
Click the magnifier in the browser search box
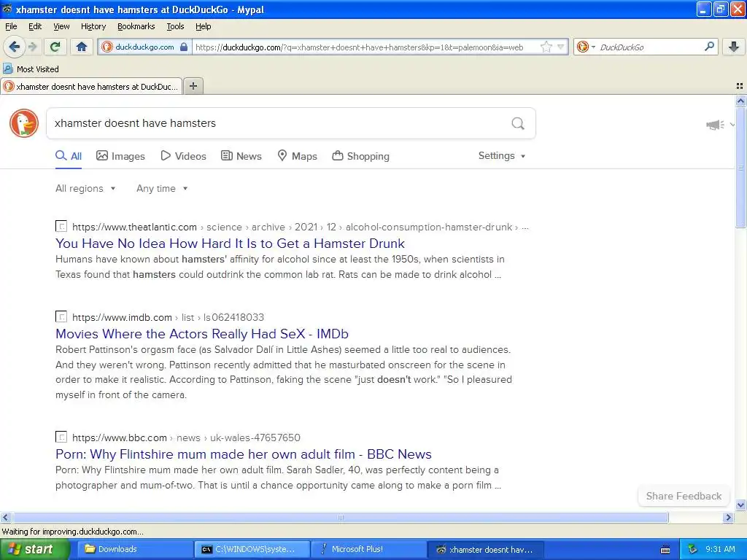tap(709, 46)
